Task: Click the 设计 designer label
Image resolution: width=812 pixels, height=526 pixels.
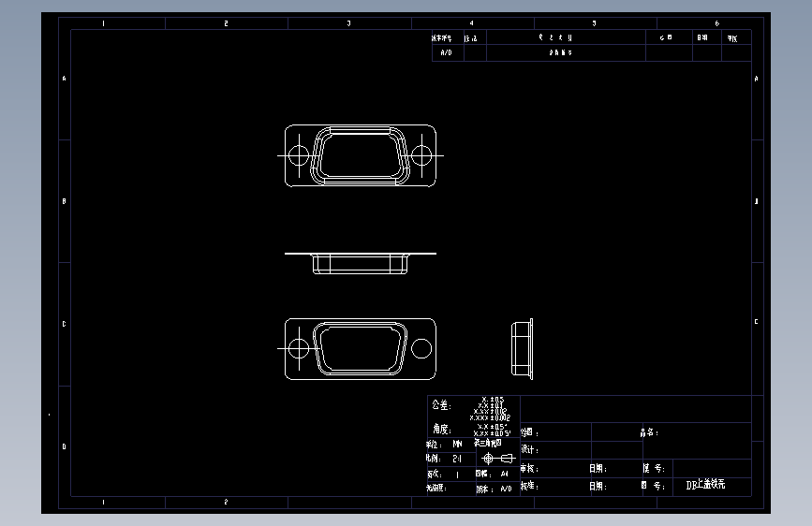Action: pos(530,449)
